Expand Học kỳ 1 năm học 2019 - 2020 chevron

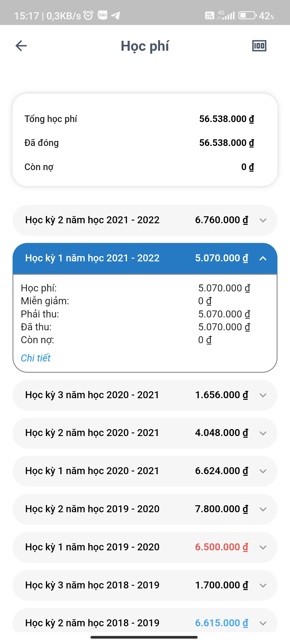coord(263,547)
